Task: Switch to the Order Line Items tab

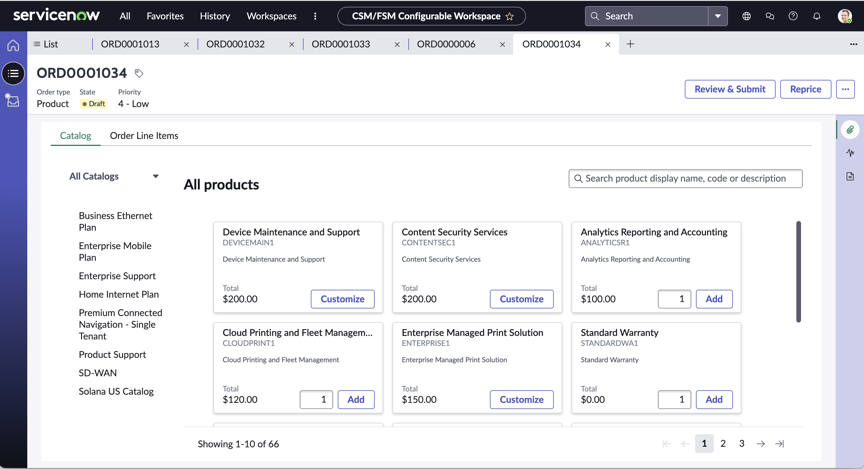Action: tap(144, 136)
